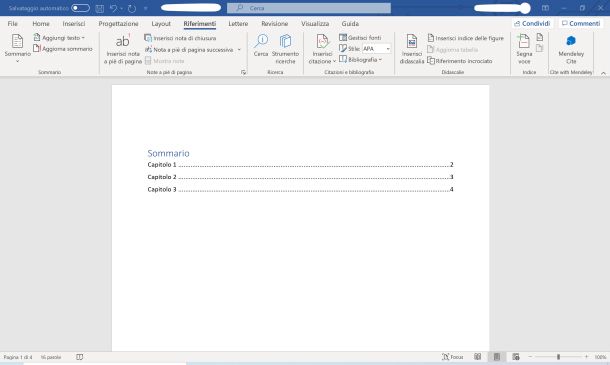The width and height of the screenshot is (610, 365).
Task: Click the zoom out minus button
Action: point(530,357)
